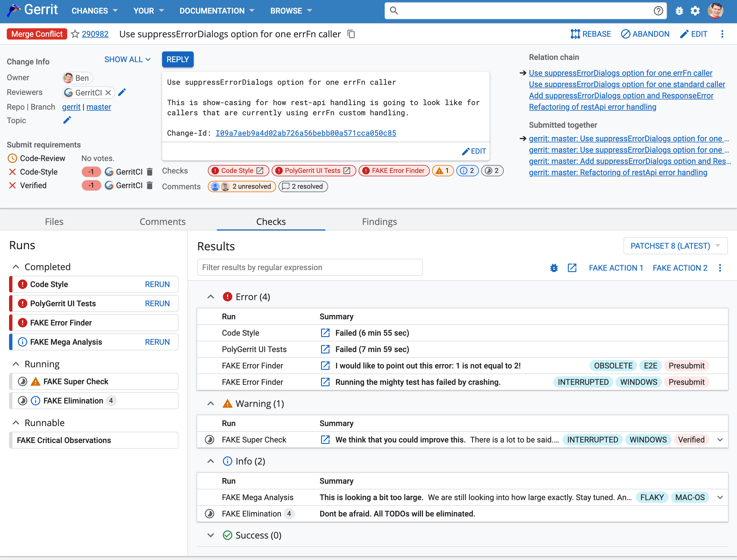737x560 pixels.
Task: Click the RERUN link for Code Style
Action: point(157,284)
